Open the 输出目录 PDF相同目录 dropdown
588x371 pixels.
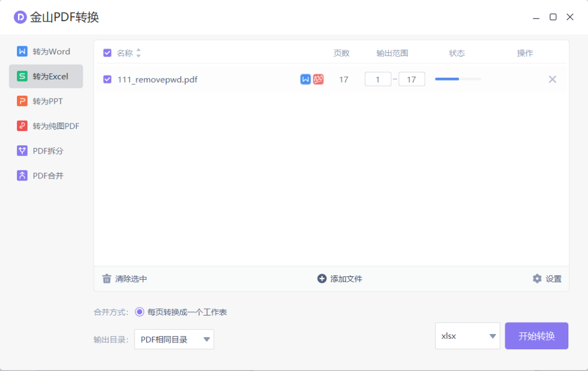(174, 339)
